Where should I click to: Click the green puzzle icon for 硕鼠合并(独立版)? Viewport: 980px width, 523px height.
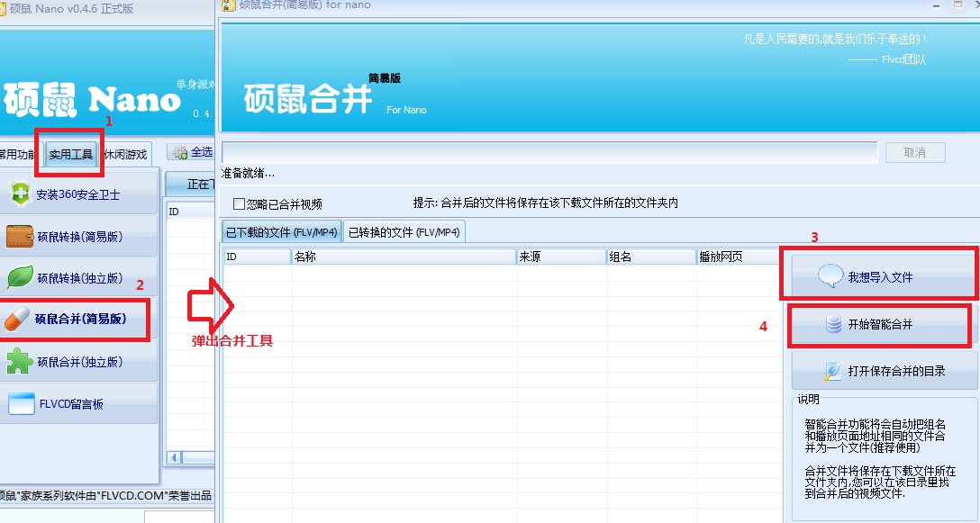point(19,361)
